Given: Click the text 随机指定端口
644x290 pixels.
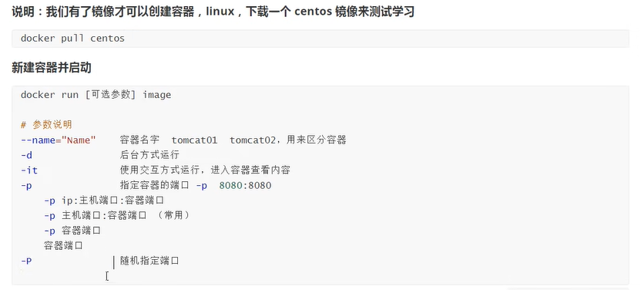Looking at the screenshot, I should coord(149,261).
